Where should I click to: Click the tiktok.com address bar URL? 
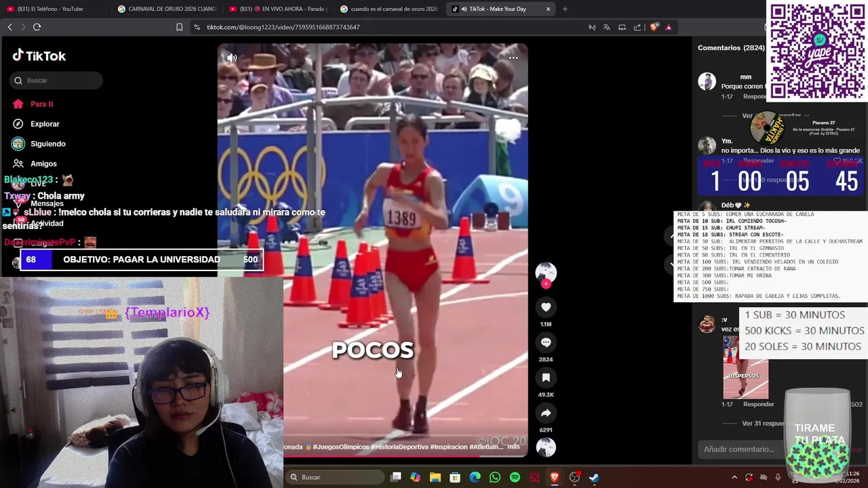pyautogui.click(x=283, y=27)
